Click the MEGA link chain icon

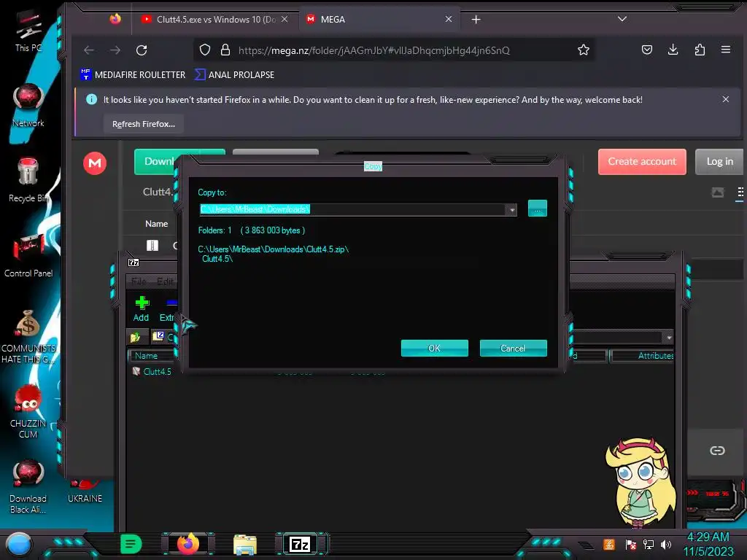(x=717, y=451)
